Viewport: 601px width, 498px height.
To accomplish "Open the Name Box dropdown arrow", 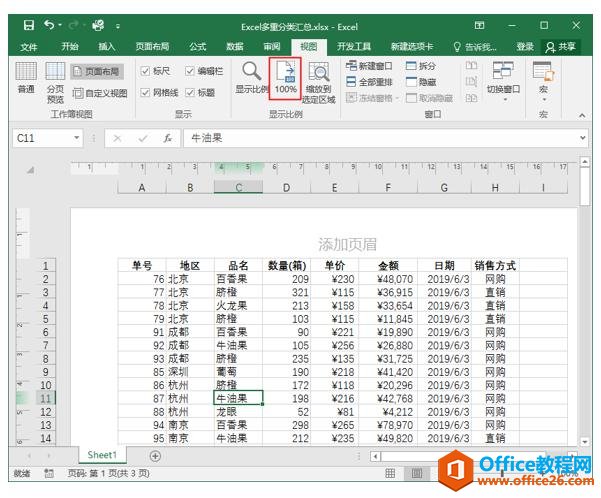I will pos(77,137).
